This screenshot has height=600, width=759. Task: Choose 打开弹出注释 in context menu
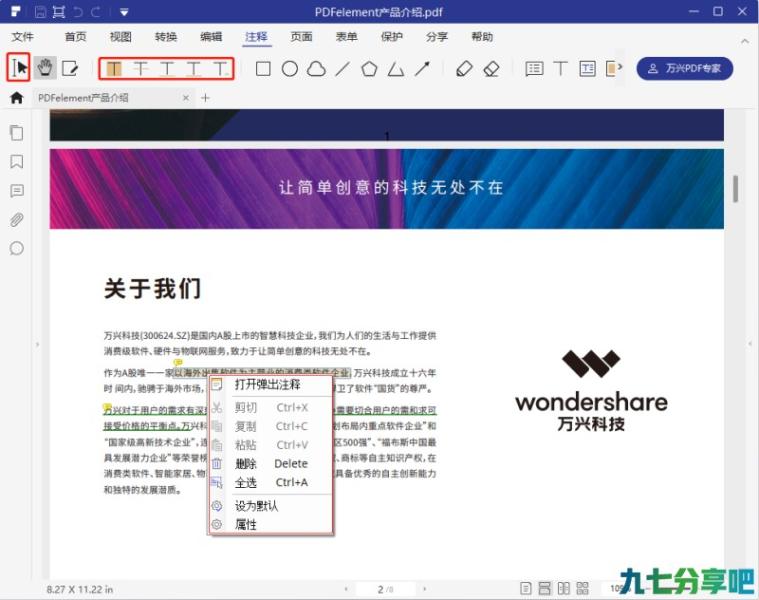[271, 385]
